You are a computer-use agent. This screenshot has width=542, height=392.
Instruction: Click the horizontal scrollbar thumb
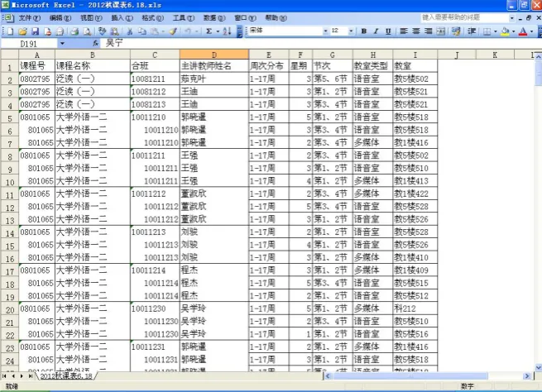coord(410,375)
